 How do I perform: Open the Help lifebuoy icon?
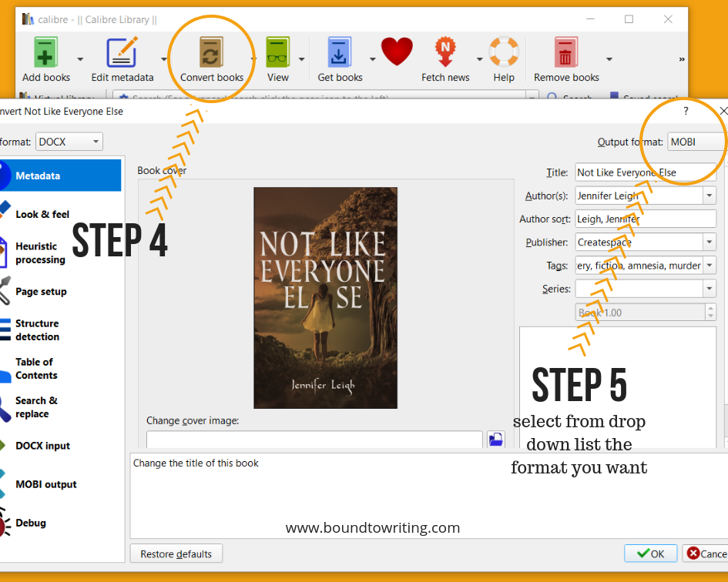[x=504, y=52]
